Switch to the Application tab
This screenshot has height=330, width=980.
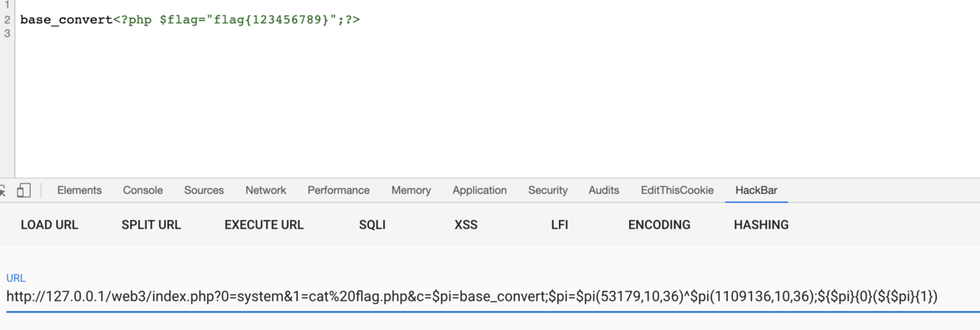[x=480, y=190]
